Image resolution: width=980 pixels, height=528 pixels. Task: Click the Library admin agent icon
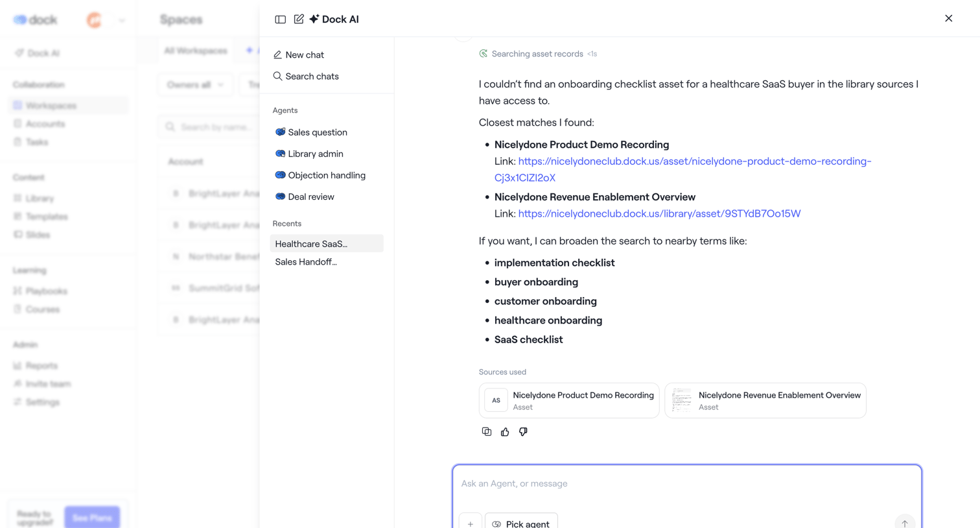coord(280,154)
